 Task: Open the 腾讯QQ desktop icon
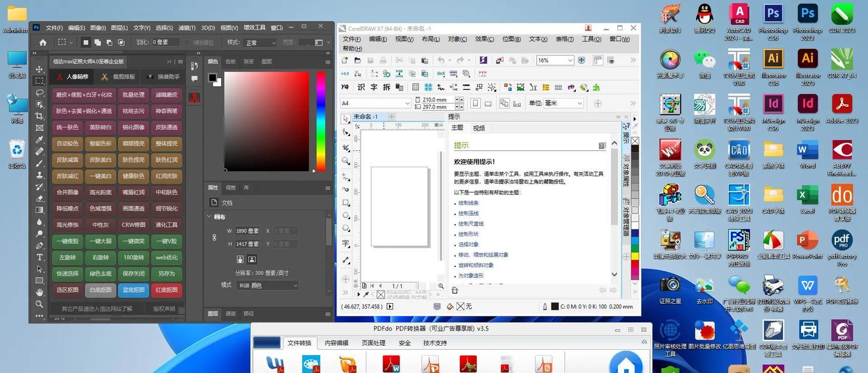(704, 20)
